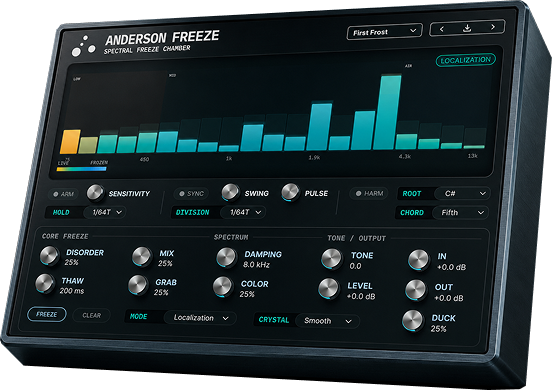
Task: Click the 450 frequency label
Action: [x=144, y=159]
